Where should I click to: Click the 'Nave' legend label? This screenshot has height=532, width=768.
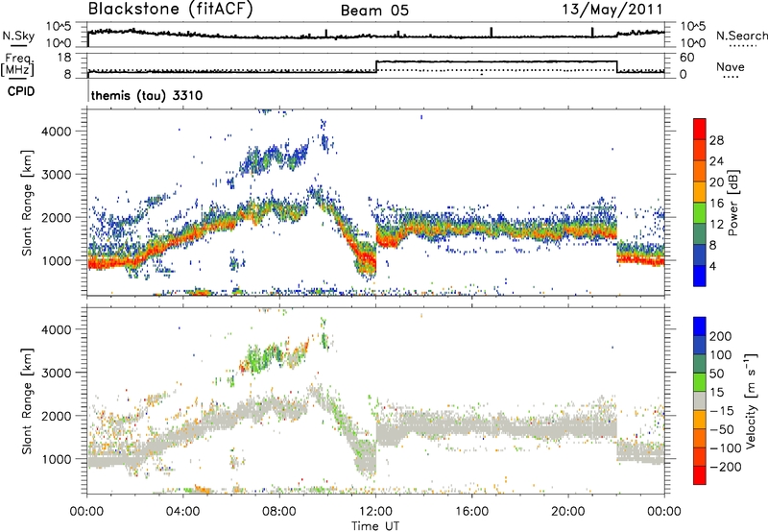pos(731,67)
